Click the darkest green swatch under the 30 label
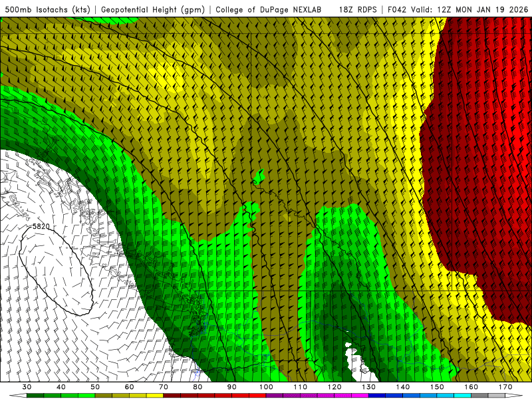532x399 pixels. pyautogui.click(x=35, y=396)
